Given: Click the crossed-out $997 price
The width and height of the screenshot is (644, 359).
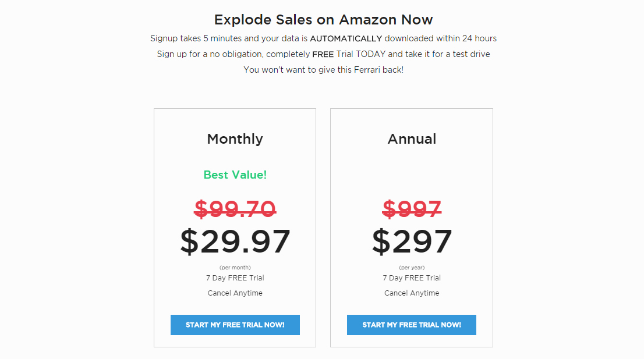Looking at the screenshot, I should pyautogui.click(x=412, y=209).
